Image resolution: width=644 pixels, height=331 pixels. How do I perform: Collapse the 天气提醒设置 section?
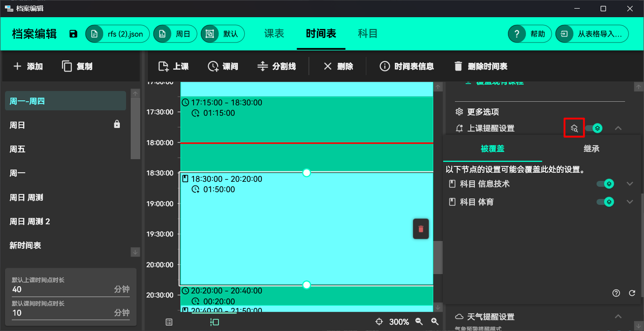coord(618,317)
